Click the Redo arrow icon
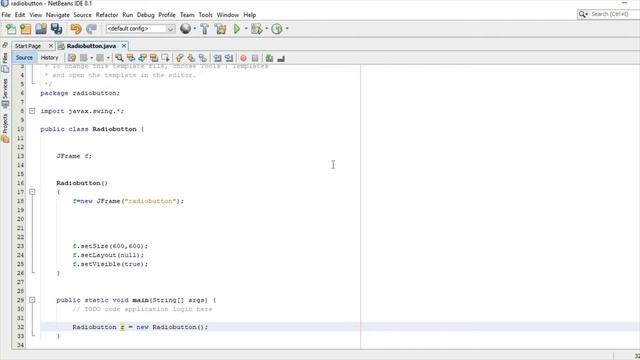Image resolution: width=640 pixels, height=360 pixels. pyautogui.click(x=91, y=29)
